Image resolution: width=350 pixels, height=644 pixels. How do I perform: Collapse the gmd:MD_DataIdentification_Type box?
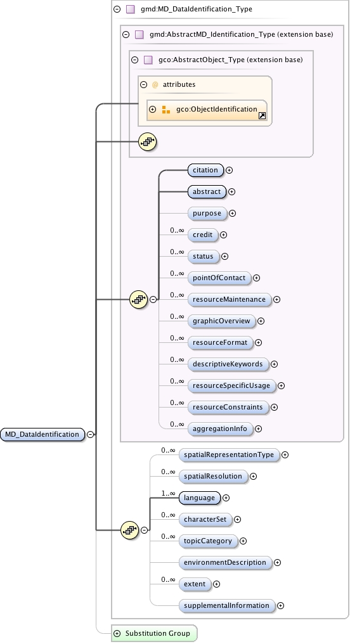(117, 9)
